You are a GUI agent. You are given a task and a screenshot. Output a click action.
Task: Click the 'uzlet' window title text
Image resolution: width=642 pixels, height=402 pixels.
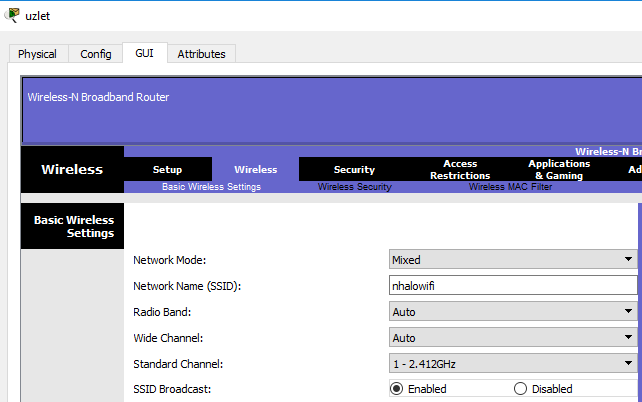(38, 16)
